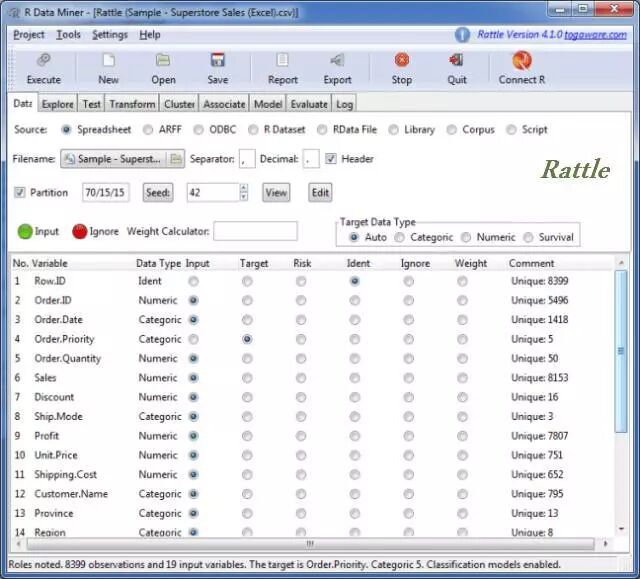Switch to the Explore tab
This screenshot has width=640, height=579.
tap(58, 104)
